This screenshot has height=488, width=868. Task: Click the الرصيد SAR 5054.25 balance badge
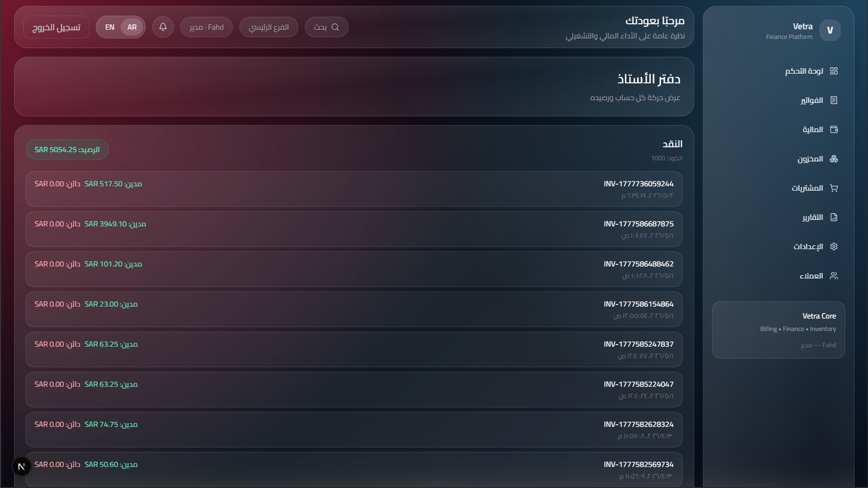click(67, 150)
